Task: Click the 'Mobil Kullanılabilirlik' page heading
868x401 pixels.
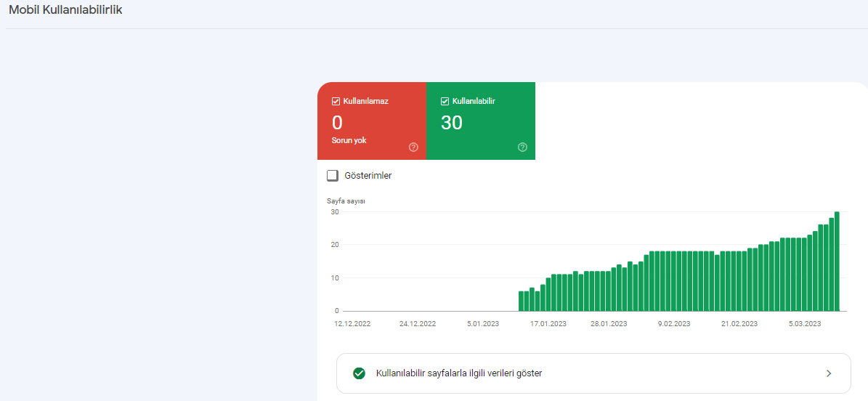Action: pos(65,10)
